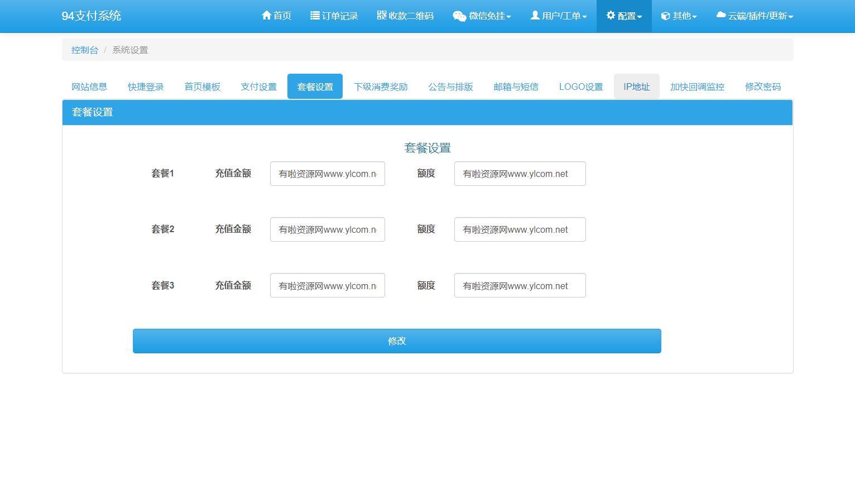Viewport: 855px width, 504px height.
Task: Click the cube icon beside 其他
Action: [665, 16]
